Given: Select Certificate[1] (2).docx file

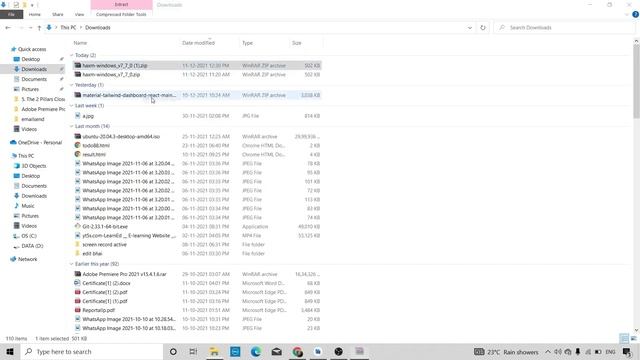Looking at the screenshot, I should click(x=197, y=283).
